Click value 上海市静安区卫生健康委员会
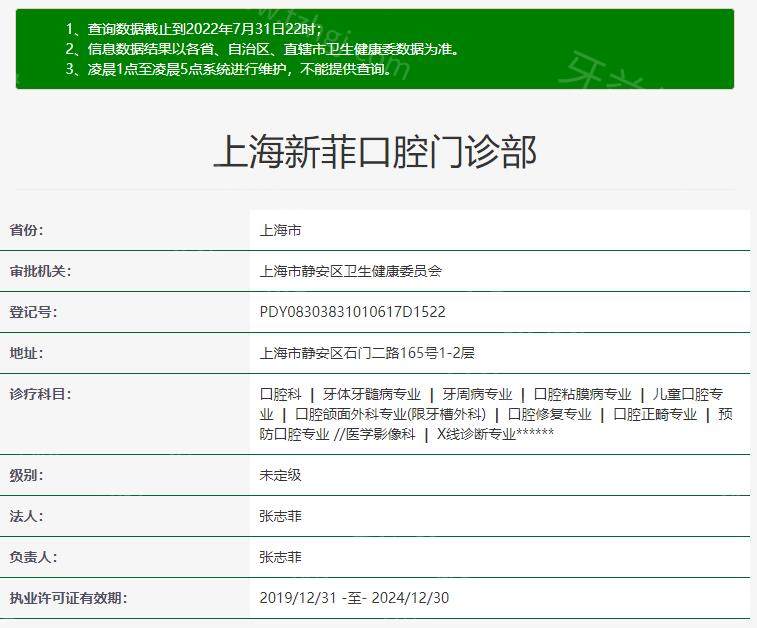The image size is (757, 628). coord(350,271)
